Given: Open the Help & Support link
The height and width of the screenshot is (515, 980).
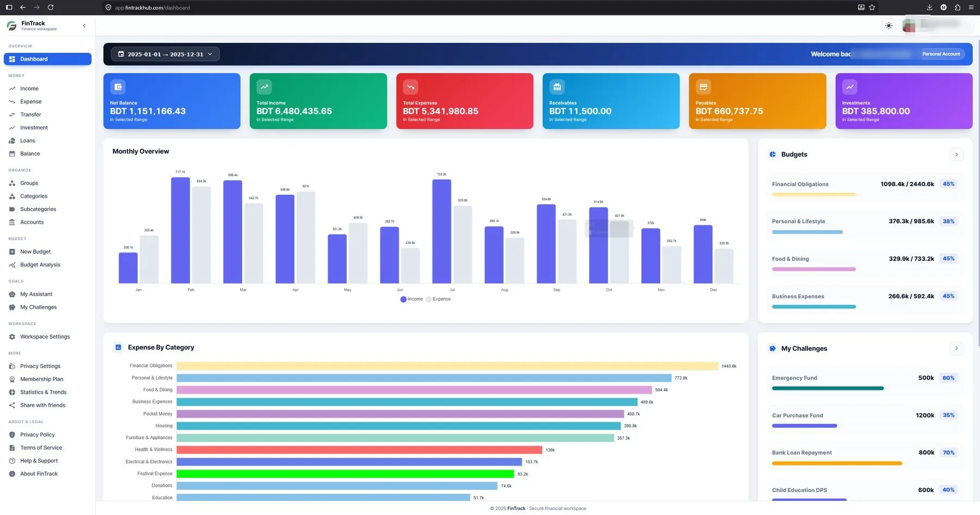Looking at the screenshot, I should pos(39,461).
